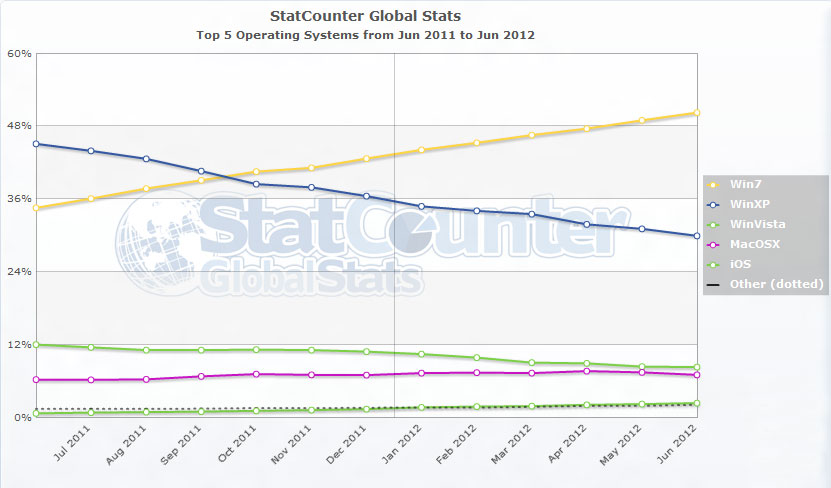Click WinXP data point for Jan 2012
The width and height of the screenshot is (831, 488).
coord(422,206)
